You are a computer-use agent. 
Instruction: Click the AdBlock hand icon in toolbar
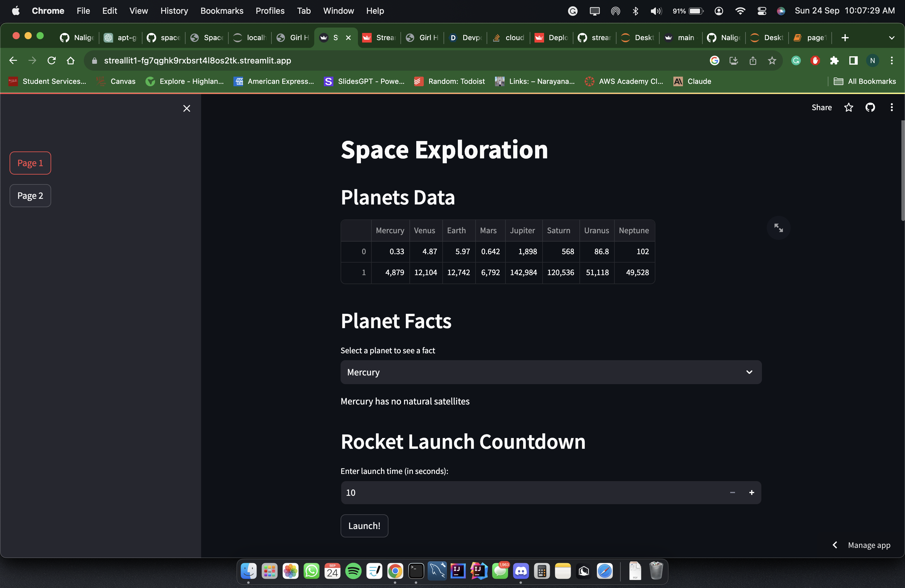(815, 60)
